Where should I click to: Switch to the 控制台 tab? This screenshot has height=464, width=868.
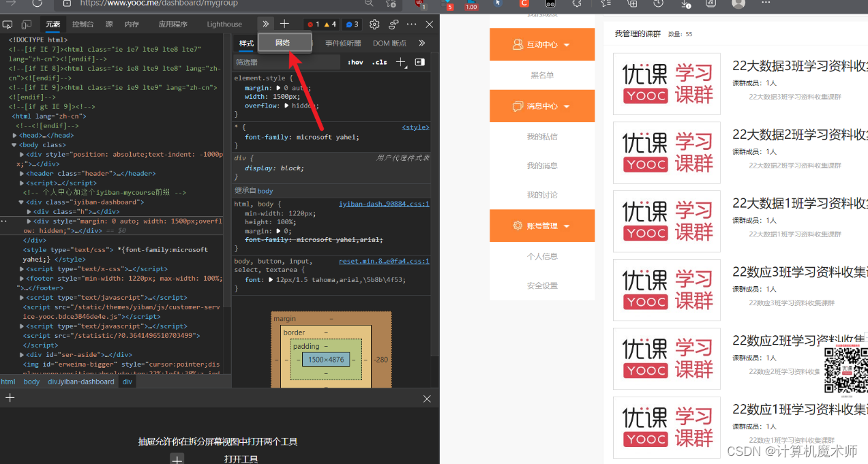pyautogui.click(x=83, y=25)
